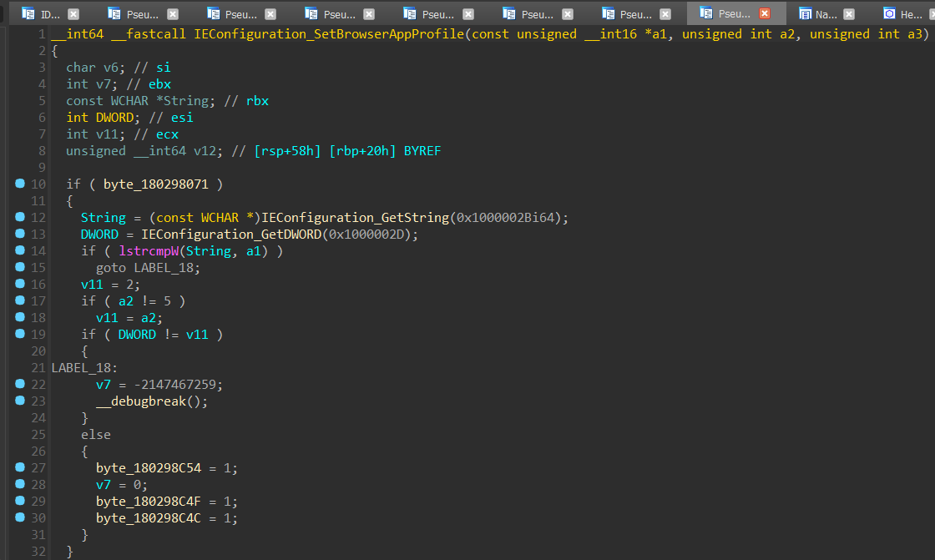Click the blue dot beside line 22

(x=20, y=384)
